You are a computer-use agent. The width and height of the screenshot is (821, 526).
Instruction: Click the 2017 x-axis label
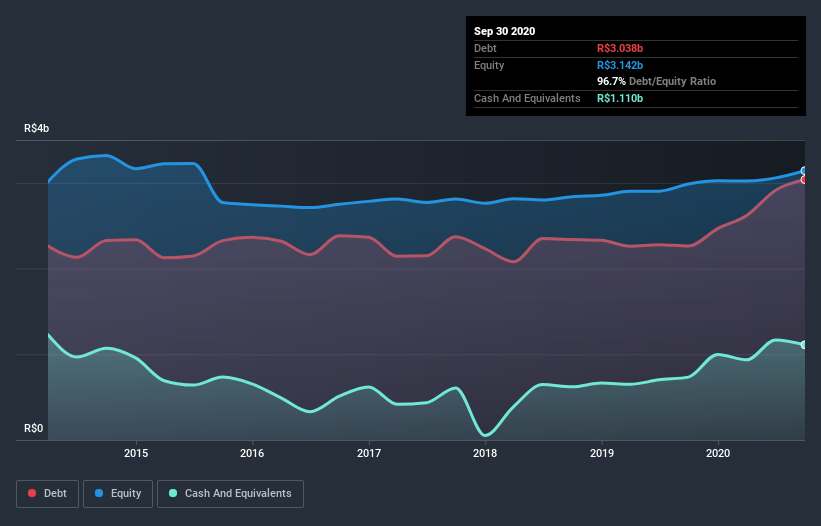pos(369,453)
